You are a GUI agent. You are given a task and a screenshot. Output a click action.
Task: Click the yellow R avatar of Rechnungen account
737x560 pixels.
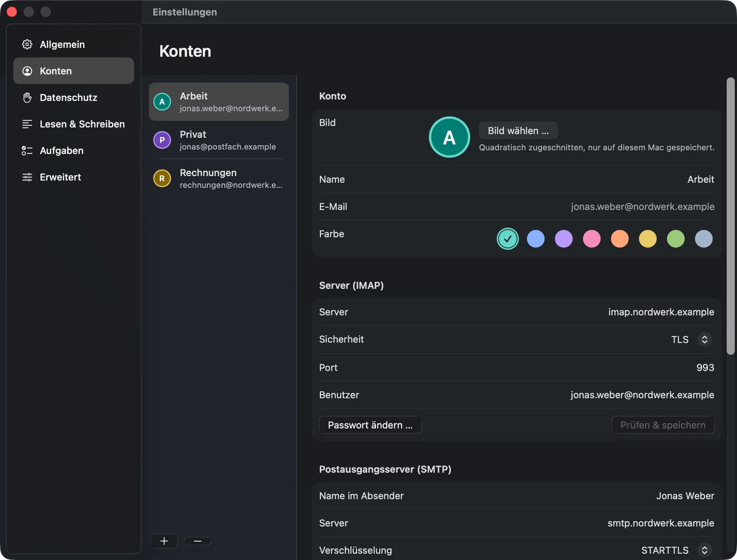pos(162,178)
